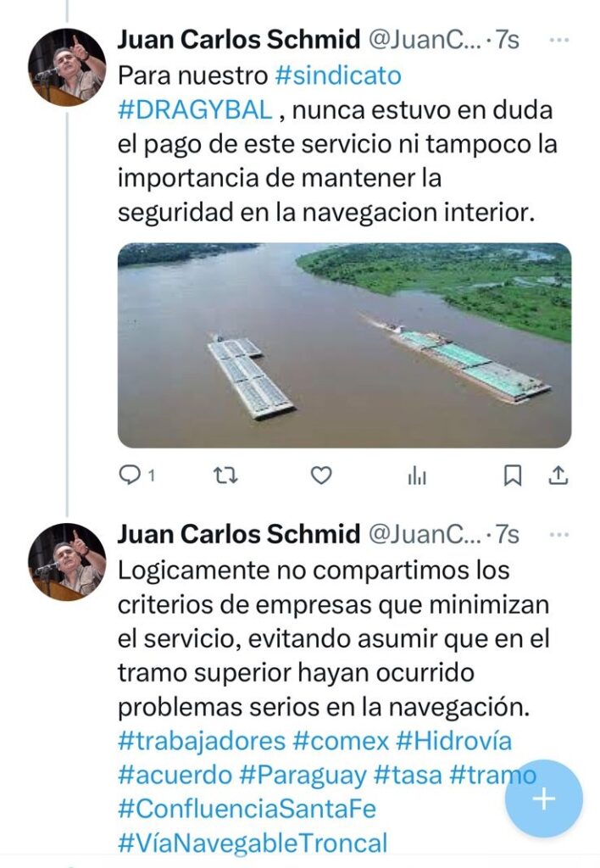View analytics bar chart icon
600x868 pixels.
click(417, 475)
